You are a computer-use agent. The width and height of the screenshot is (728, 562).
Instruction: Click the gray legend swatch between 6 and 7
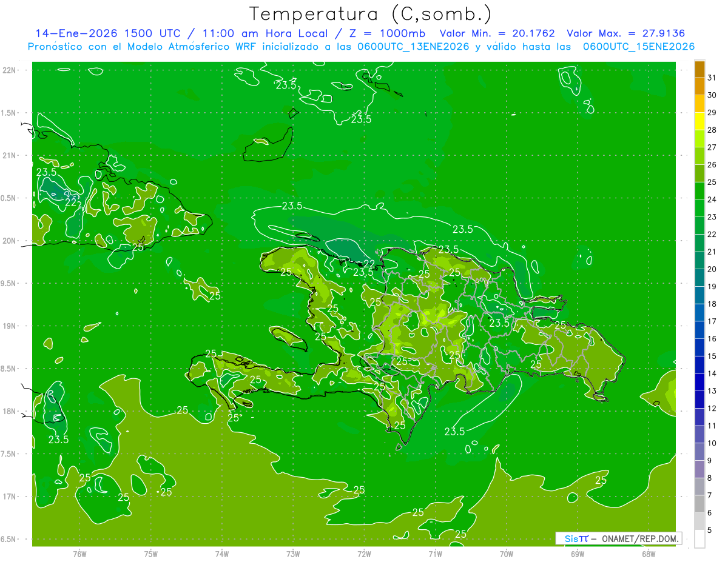coord(699,504)
